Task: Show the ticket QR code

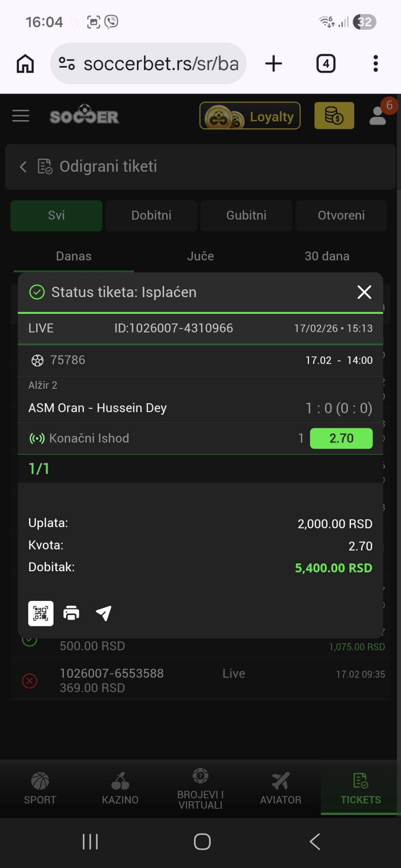Action: (x=41, y=613)
